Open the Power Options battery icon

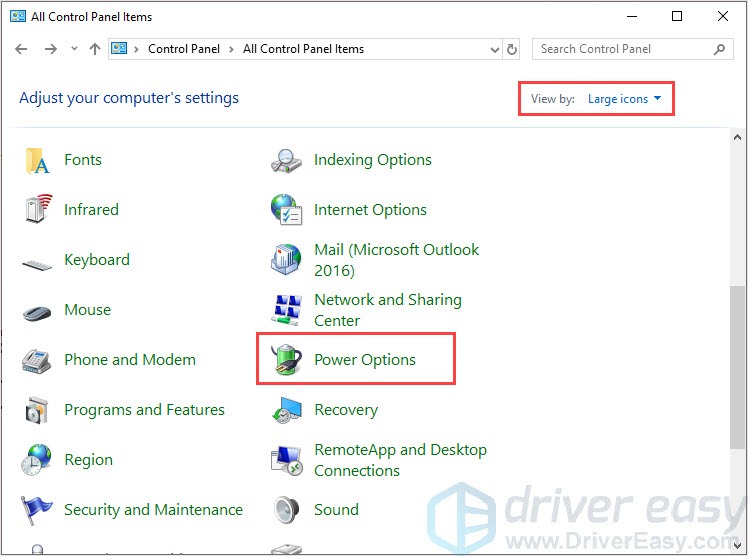click(x=286, y=359)
